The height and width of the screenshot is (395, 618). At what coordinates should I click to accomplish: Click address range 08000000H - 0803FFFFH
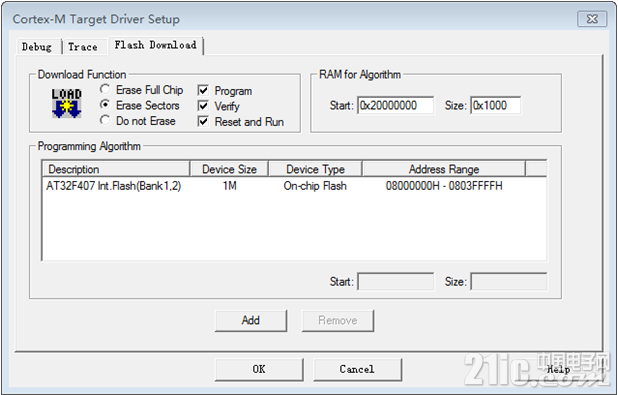tap(444, 186)
